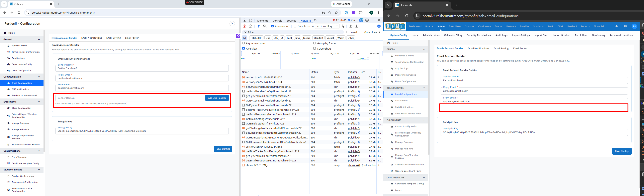Viewport: 644px width, 196px height.
Task: Open the No throttling dropdown
Action: (x=327, y=26)
